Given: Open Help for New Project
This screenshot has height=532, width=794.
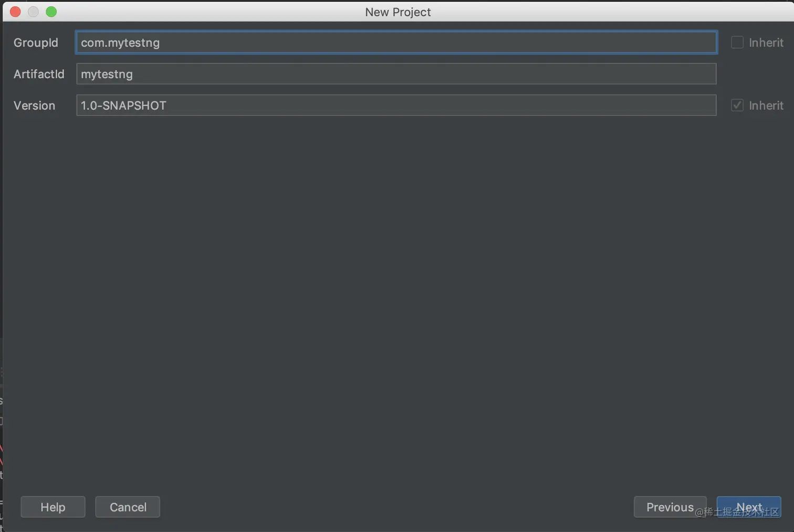Looking at the screenshot, I should click(53, 507).
